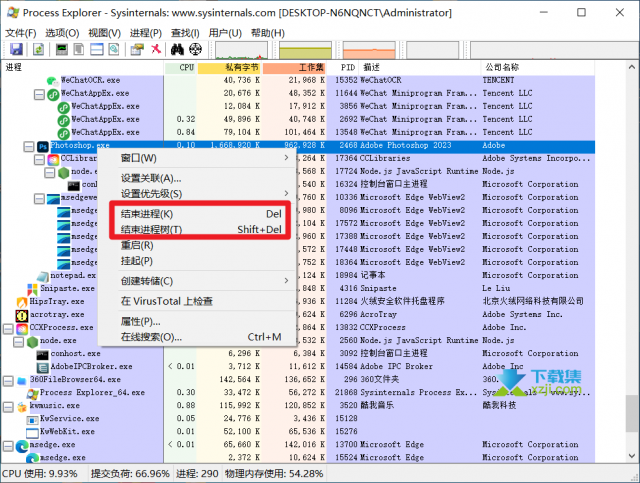Choose 挂起(P) in context menu
640x483 pixels.
pyautogui.click(x=196, y=261)
